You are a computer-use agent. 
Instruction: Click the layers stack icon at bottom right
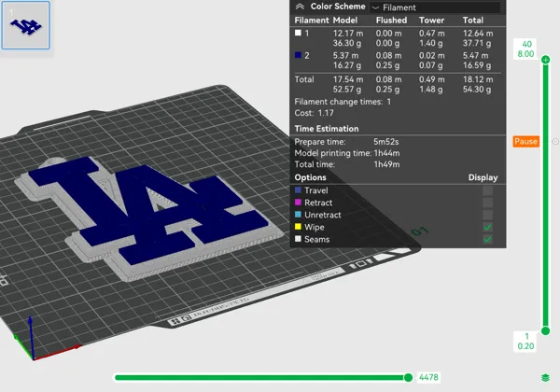[545, 378]
